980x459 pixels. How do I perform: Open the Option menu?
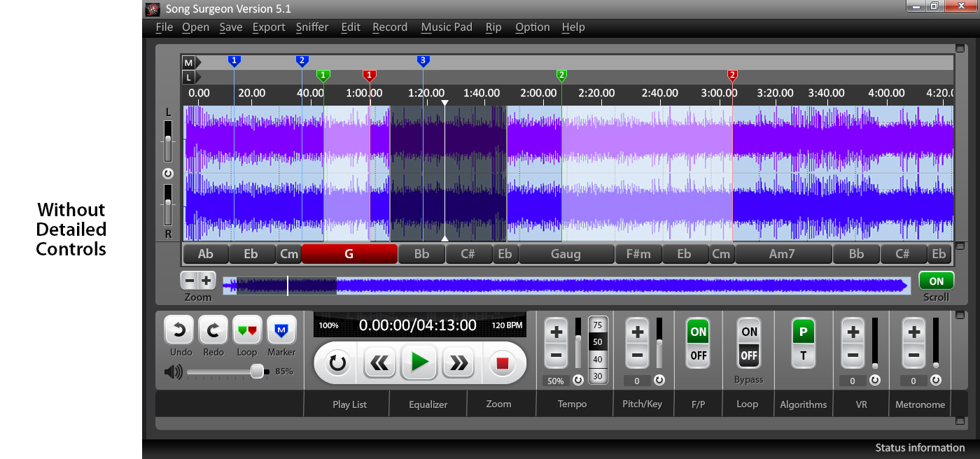pos(533,27)
